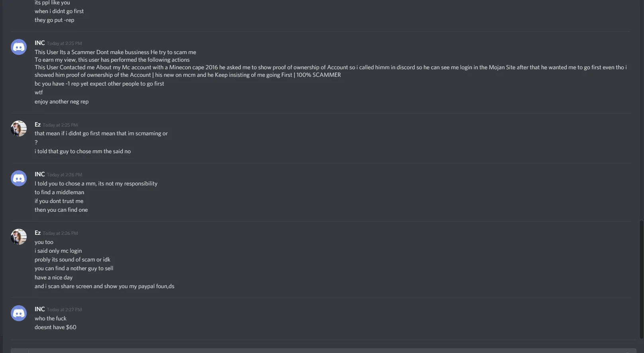Click Ez's "Today at 2:26 PM" timestamp
Image resolution: width=644 pixels, height=353 pixels.
click(x=61, y=233)
